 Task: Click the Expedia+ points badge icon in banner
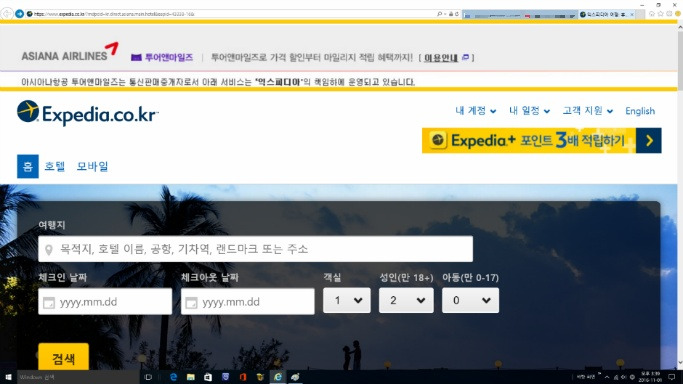tap(438, 140)
